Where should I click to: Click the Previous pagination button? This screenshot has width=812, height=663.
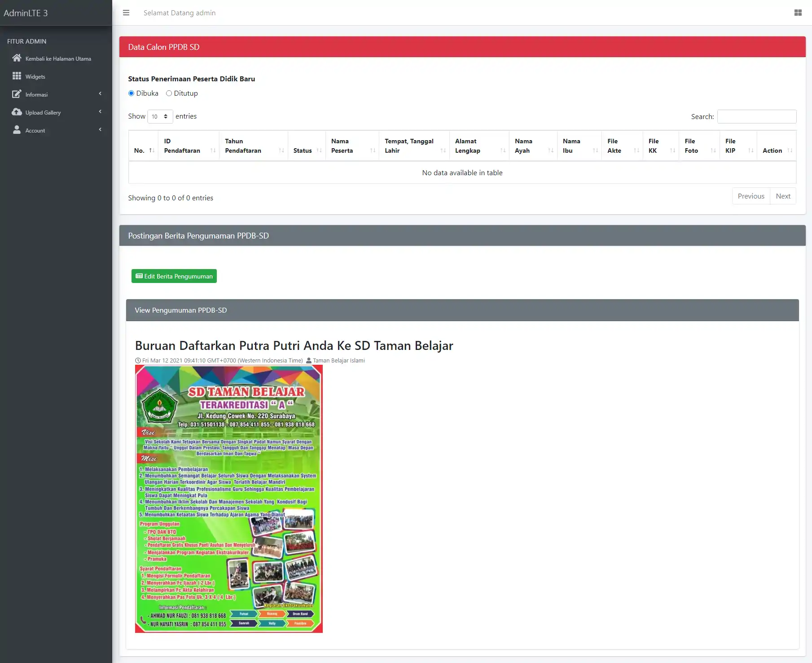(x=751, y=196)
